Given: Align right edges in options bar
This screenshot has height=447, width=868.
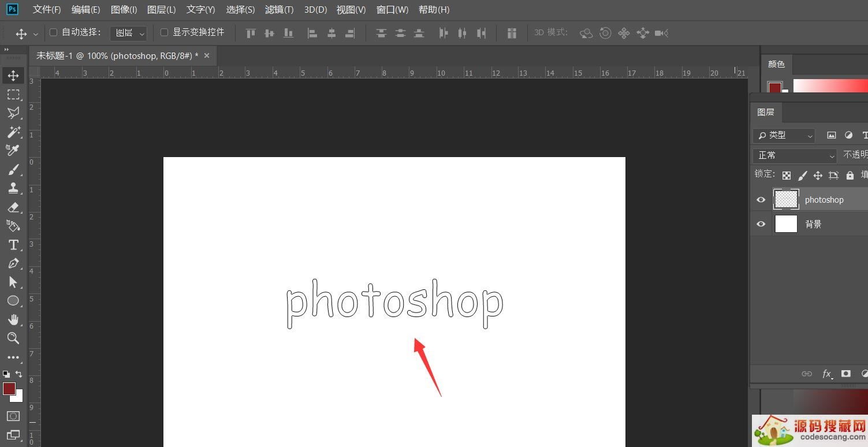Looking at the screenshot, I should click(x=350, y=33).
